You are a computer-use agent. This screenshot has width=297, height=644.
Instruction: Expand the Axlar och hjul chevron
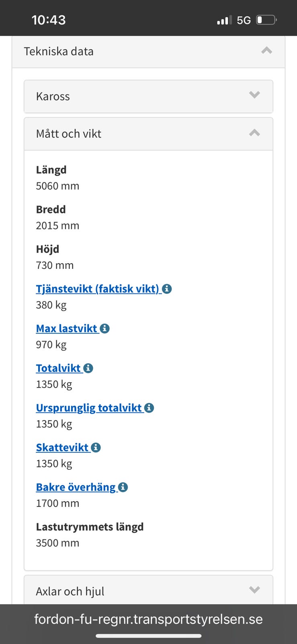[x=254, y=590]
